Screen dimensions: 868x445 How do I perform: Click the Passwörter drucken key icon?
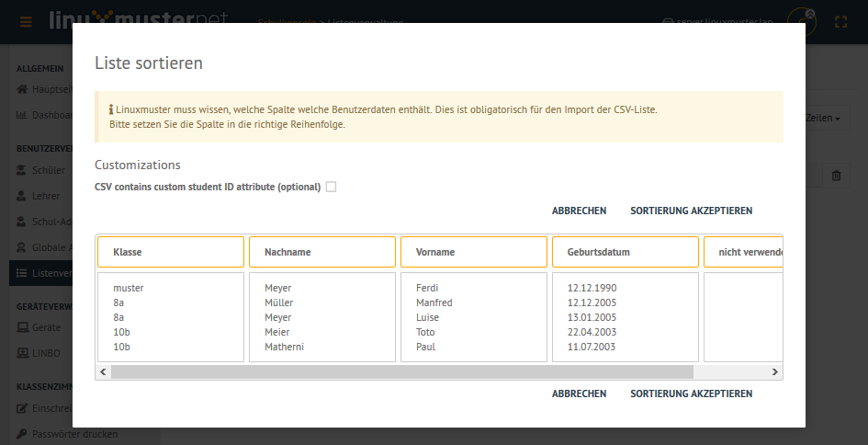coord(22,434)
